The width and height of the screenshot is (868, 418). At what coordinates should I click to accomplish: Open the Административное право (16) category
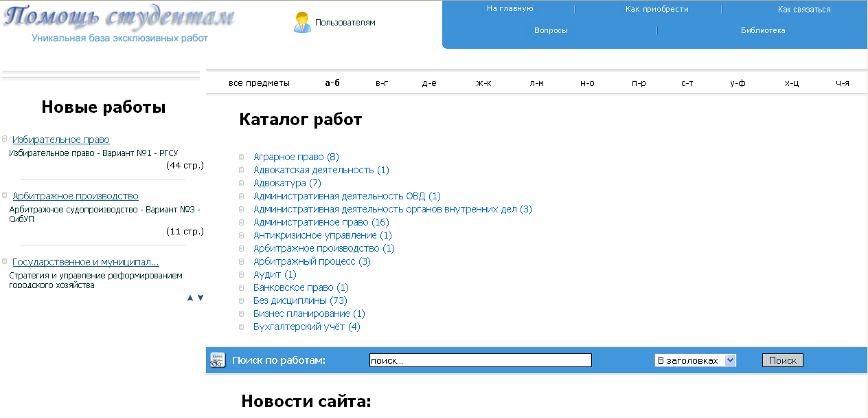(321, 222)
